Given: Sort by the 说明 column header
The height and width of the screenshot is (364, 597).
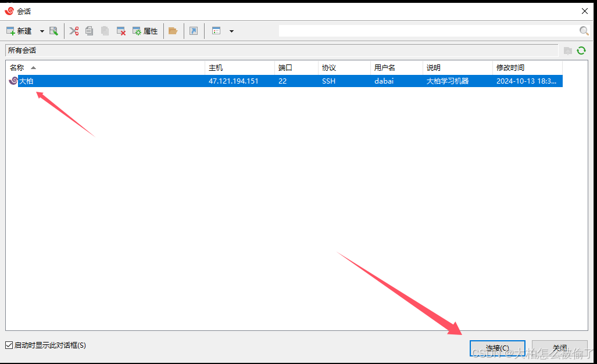Looking at the screenshot, I should pos(457,68).
